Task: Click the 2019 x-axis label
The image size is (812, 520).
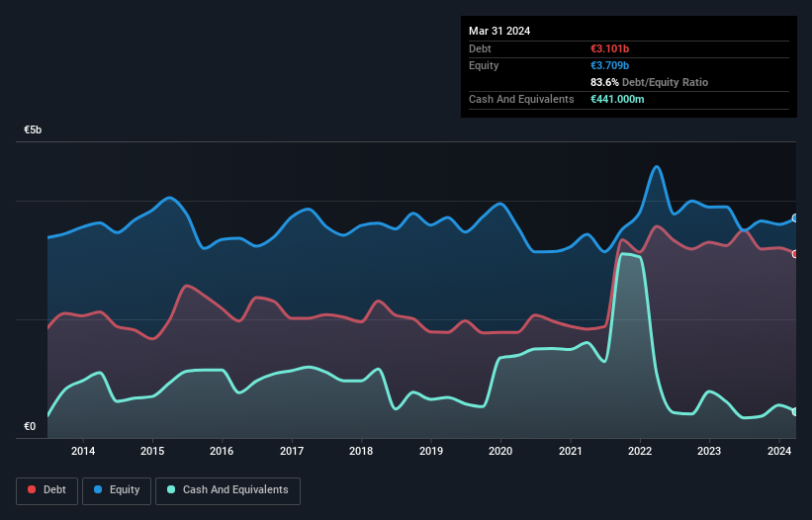Action: (x=431, y=451)
